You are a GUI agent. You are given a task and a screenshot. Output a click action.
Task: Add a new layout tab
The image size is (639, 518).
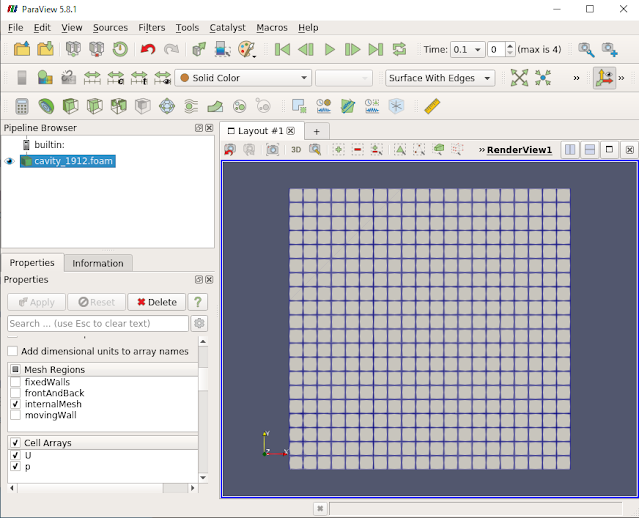[x=317, y=131]
